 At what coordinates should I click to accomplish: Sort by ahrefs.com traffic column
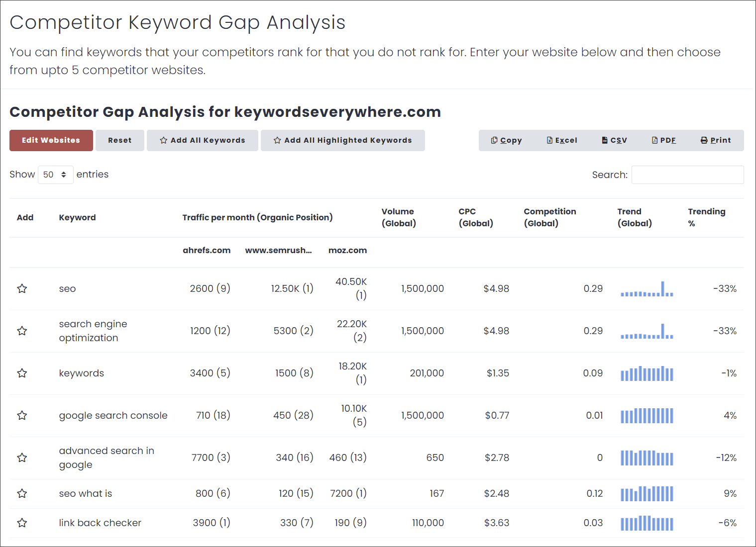[207, 250]
